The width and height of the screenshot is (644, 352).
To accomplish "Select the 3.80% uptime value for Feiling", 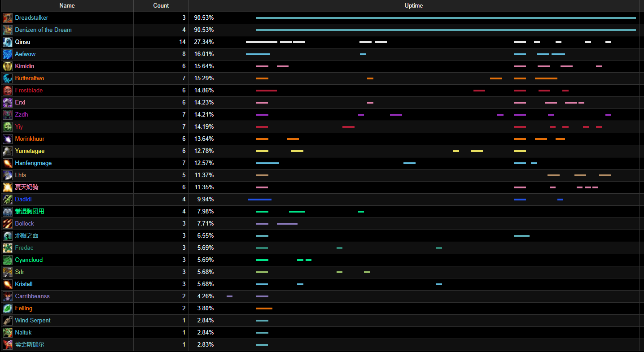I will (206, 309).
